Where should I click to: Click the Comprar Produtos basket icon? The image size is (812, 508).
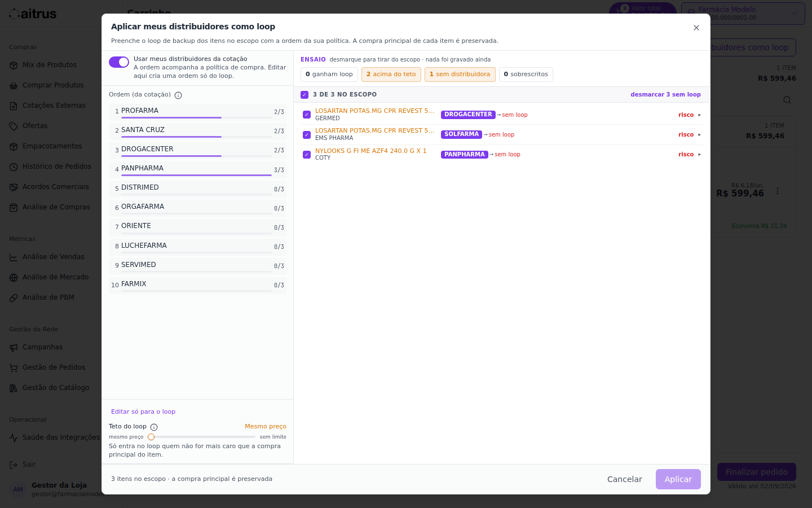pyautogui.click(x=14, y=86)
